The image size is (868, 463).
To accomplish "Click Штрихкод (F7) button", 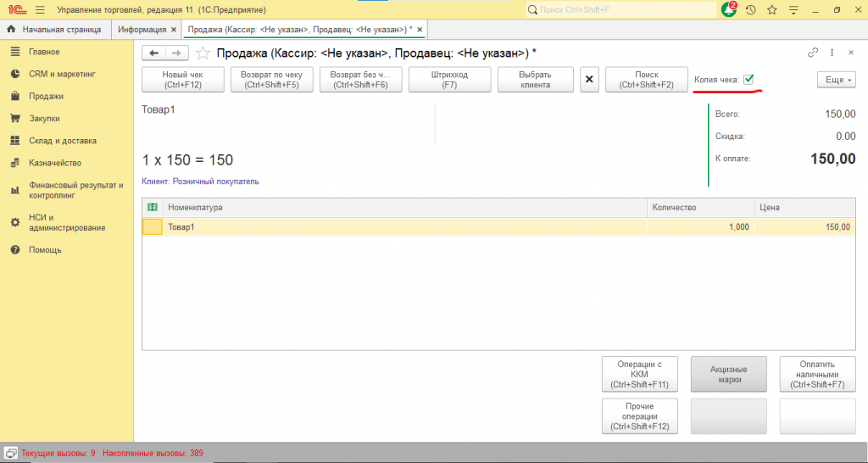I will (449, 80).
